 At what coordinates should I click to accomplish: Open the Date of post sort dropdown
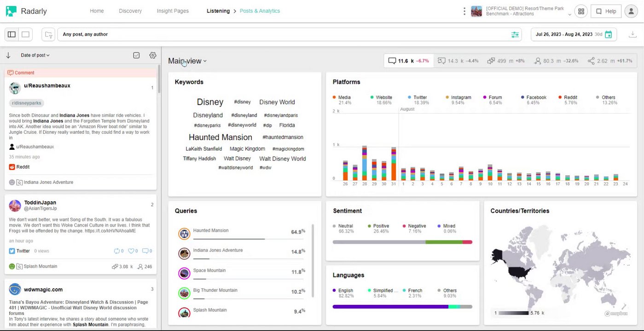(x=35, y=55)
